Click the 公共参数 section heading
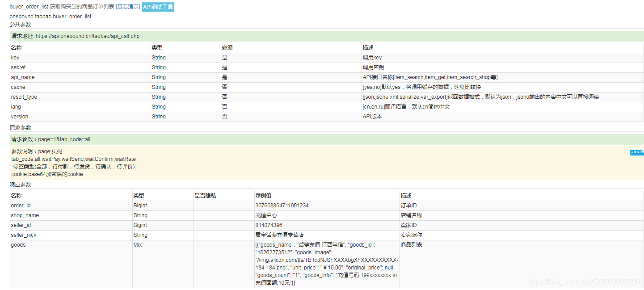The width and height of the screenshot is (644, 290). click(21, 25)
